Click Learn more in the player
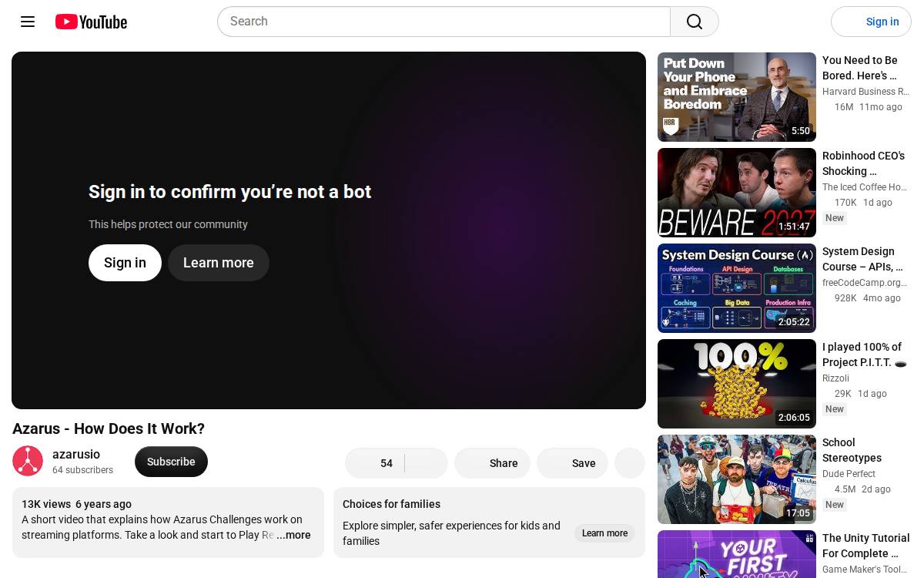Image resolution: width=924 pixels, height=578 pixels. click(x=219, y=263)
